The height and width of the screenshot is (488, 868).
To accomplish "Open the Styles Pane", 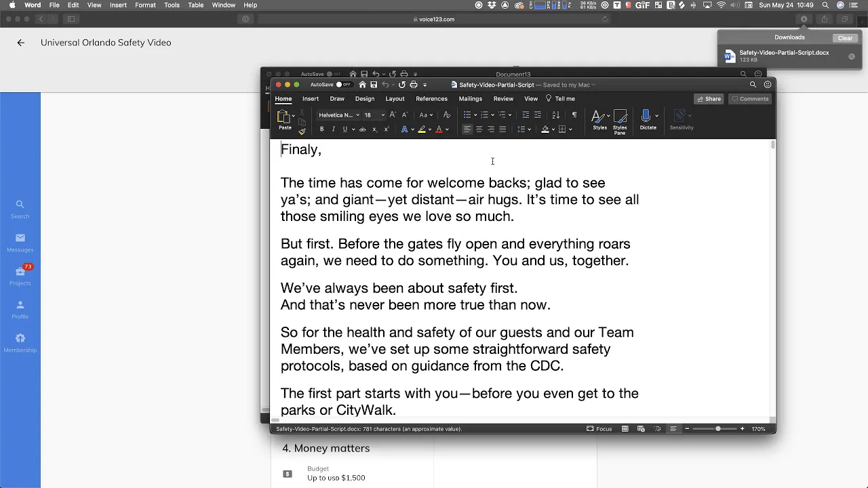I will [x=620, y=122].
